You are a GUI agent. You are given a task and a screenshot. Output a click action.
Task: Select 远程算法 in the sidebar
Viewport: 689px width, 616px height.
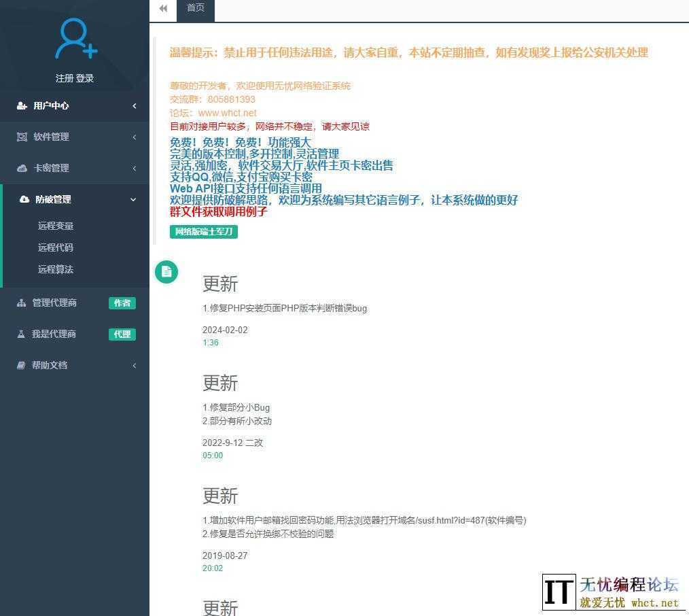56,270
